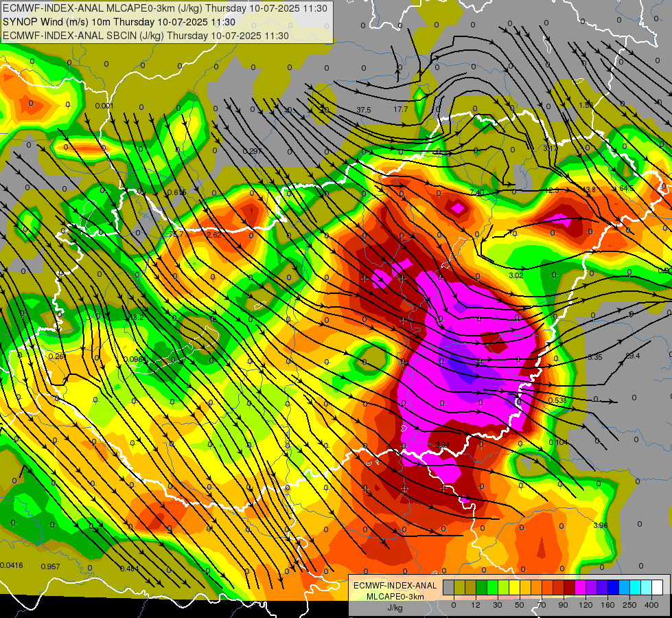Viewport: 672px width, 618px height.
Task: Click the 0.104 value on the map
Action: pyautogui.click(x=559, y=442)
